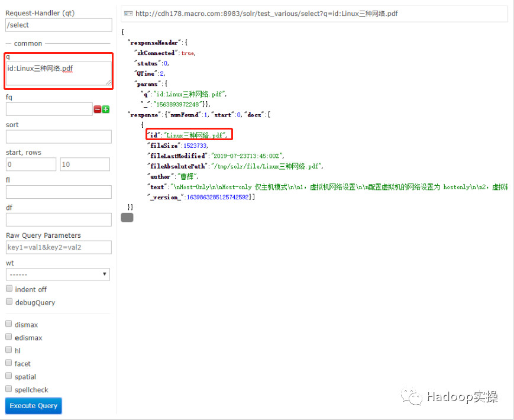The height and width of the screenshot is (420, 514).
Task: Check the edismax option
Action: [9, 337]
